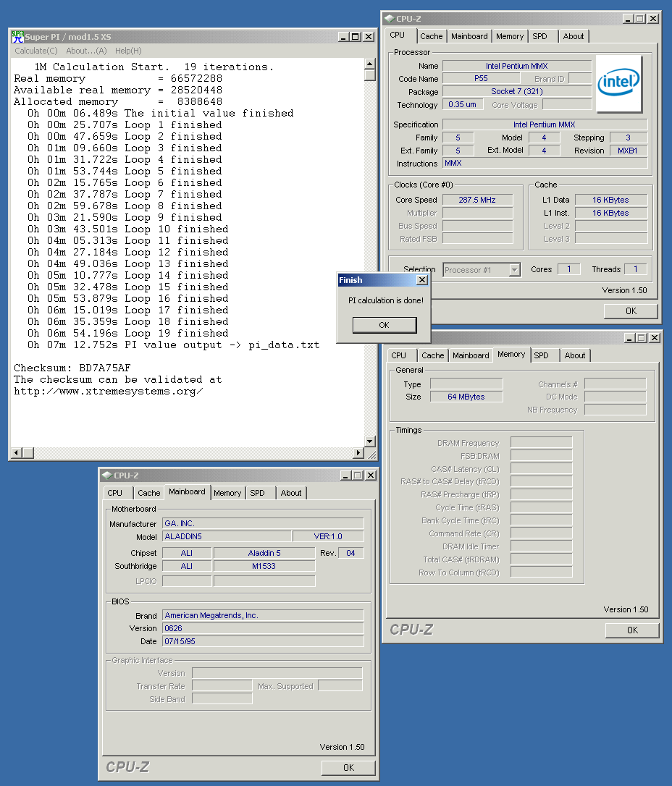Click the Code Name value P55
The height and width of the screenshot is (786, 672).
point(481,78)
